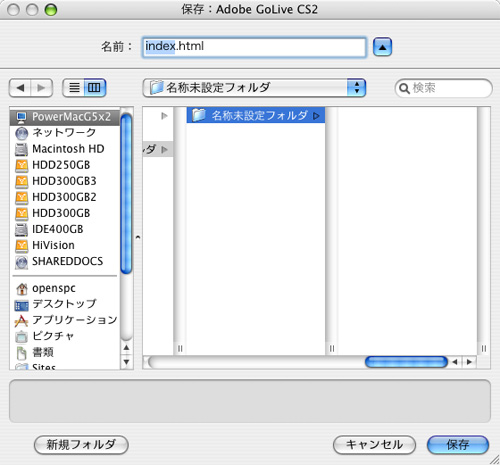The height and width of the screenshot is (465, 500).
Task: Click the 保存 button
Action: (x=458, y=445)
